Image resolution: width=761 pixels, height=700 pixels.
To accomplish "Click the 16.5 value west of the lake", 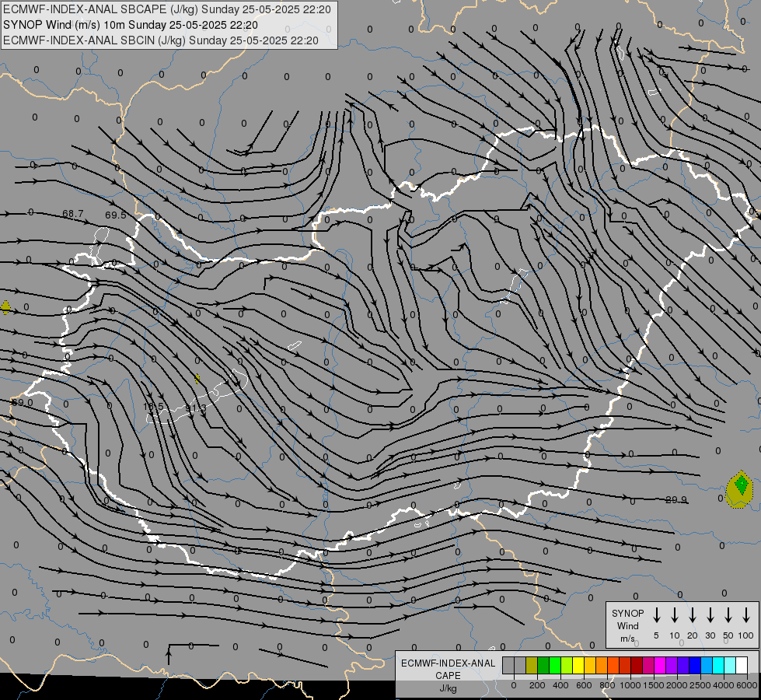I will [153, 407].
